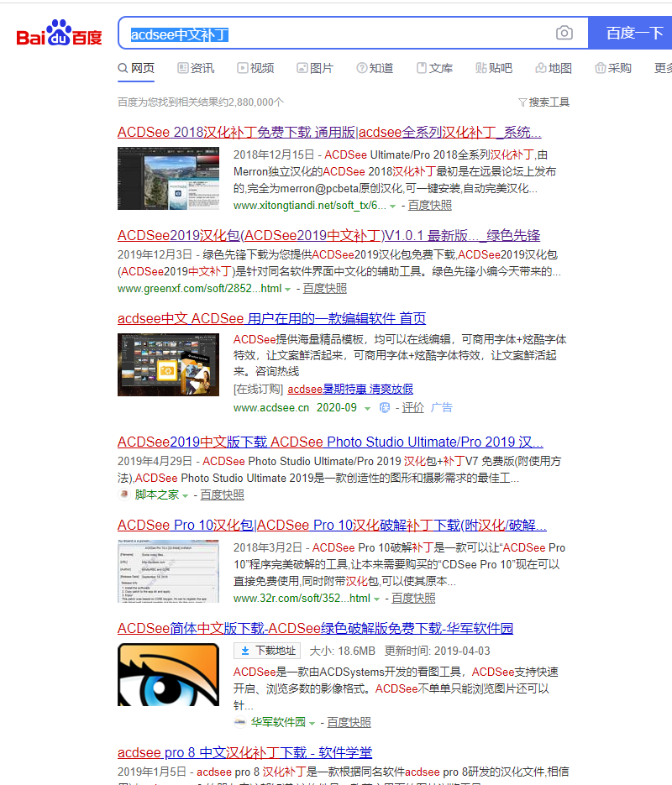Open 百度快照 for xitongtiandi.net result
672x785 pixels.
[x=429, y=205]
